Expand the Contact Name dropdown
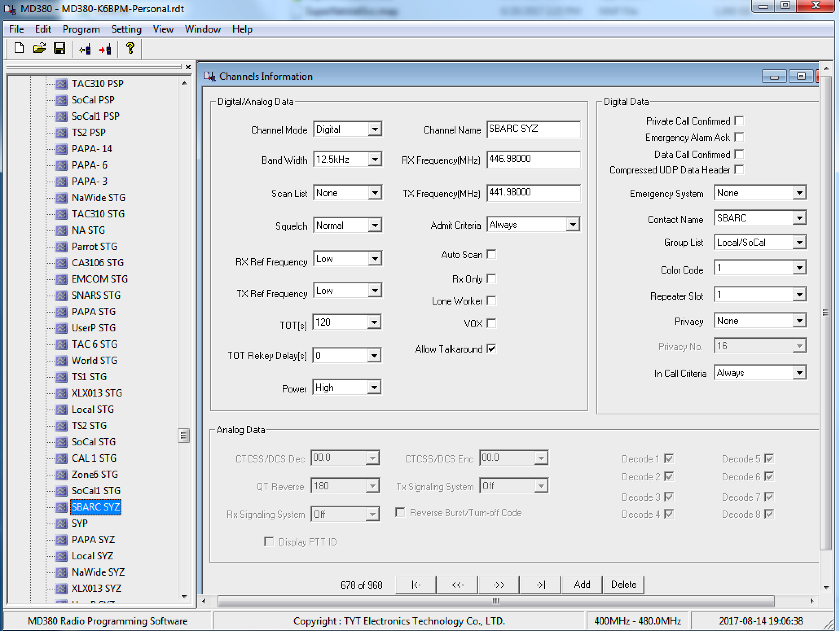 [799, 218]
